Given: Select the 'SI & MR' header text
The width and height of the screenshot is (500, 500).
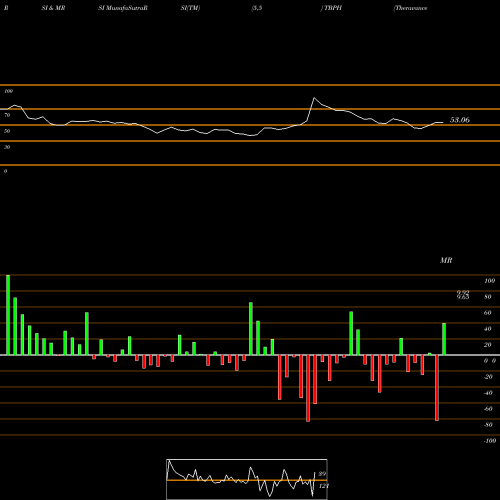Looking at the screenshot, I should pos(53,8).
